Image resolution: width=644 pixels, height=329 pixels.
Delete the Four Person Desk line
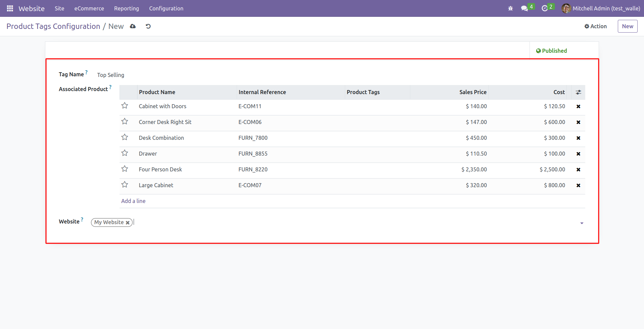tap(578, 170)
